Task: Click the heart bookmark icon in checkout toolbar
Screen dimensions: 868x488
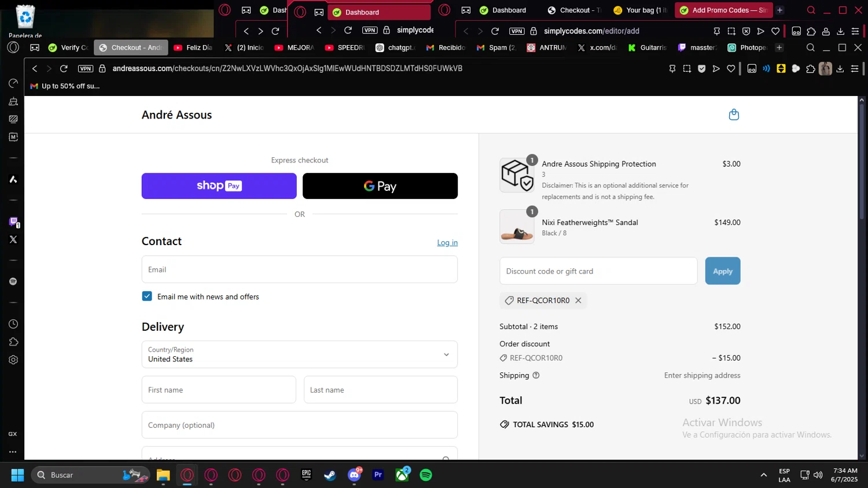Action: (731, 69)
